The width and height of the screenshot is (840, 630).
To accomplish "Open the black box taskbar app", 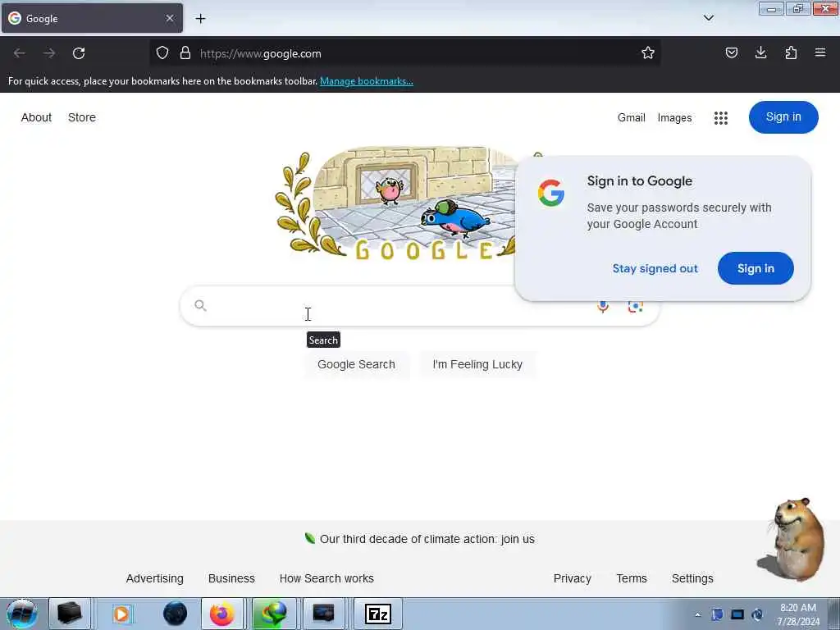I will point(70,614).
